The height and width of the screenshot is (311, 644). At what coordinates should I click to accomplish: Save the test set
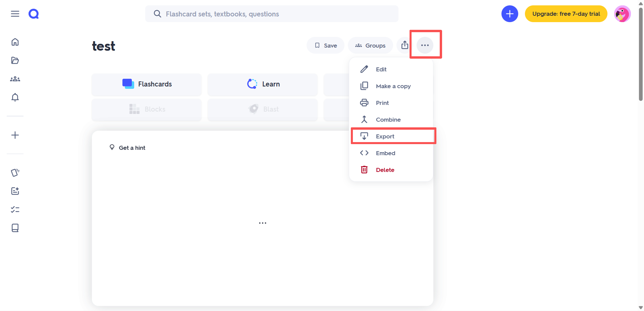point(325,45)
